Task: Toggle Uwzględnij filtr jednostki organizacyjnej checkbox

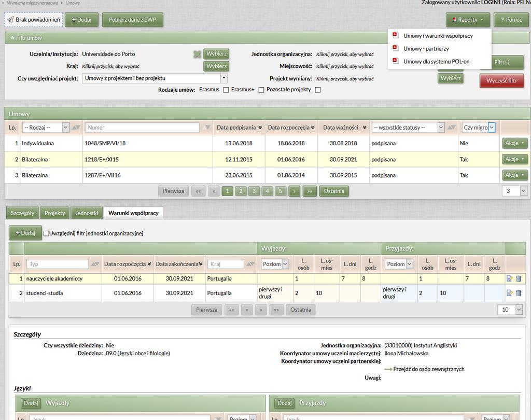Action: click(x=46, y=233)
